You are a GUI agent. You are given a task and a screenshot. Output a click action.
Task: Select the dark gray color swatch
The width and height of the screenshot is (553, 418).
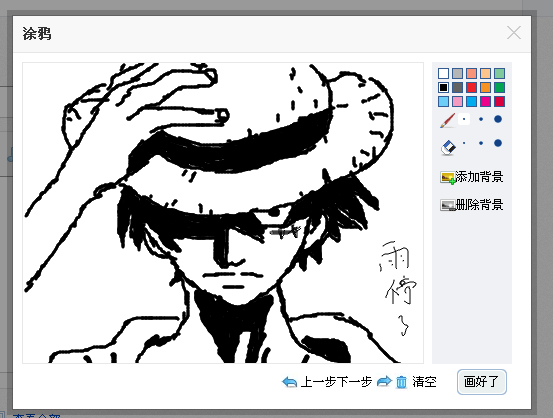(x=457, y=87)
